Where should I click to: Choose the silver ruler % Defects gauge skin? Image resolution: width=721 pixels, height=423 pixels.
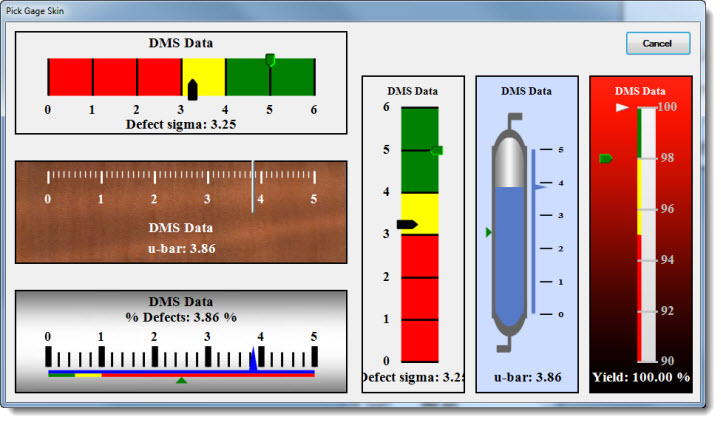click(x=181, y=341)
